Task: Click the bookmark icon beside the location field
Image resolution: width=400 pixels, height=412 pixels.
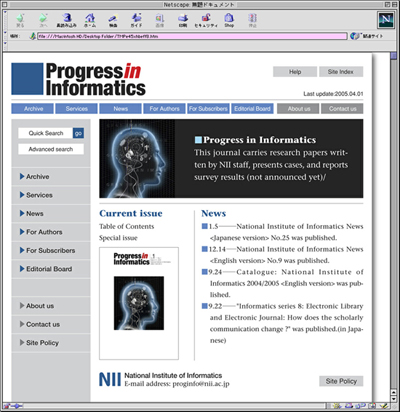Action: (32, 36)
